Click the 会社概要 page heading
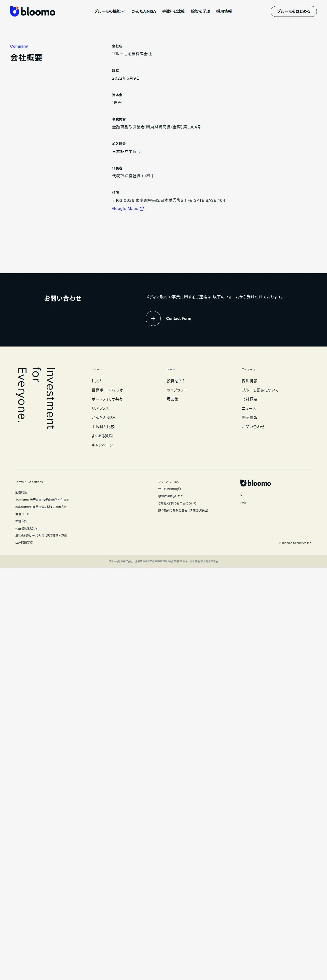Screen dimensions: 327x980 26,57
